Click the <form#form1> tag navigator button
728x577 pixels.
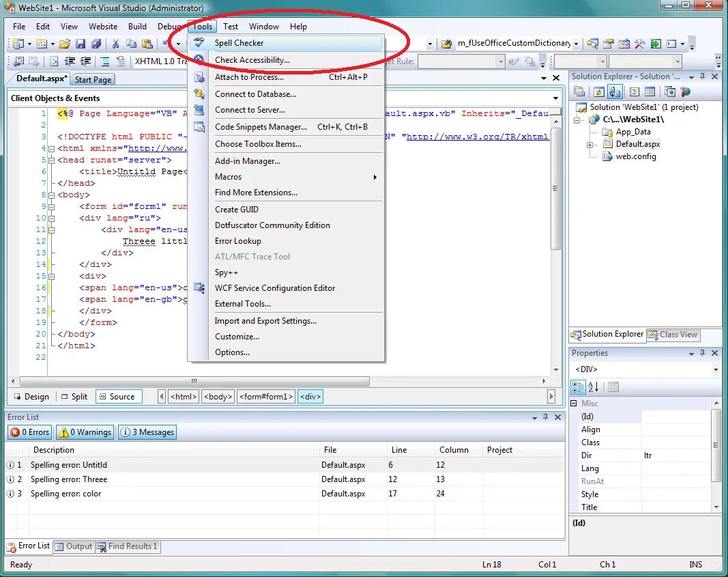pos(266,396)
